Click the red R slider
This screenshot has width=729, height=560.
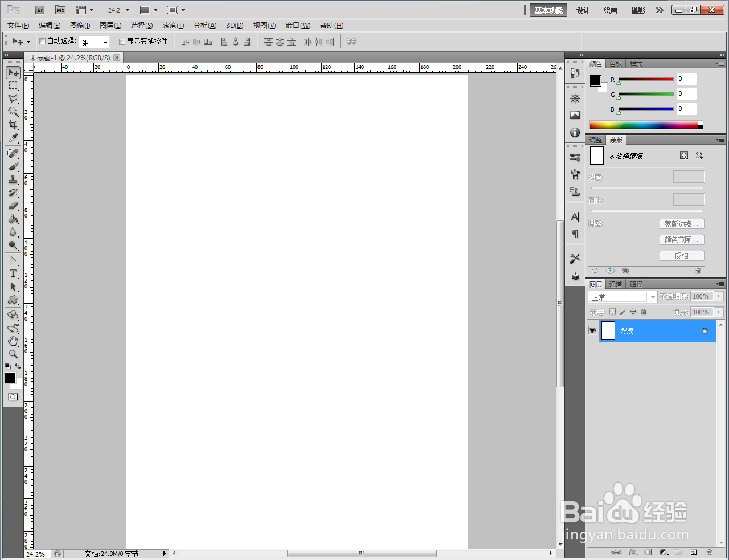tap(646, 79)
